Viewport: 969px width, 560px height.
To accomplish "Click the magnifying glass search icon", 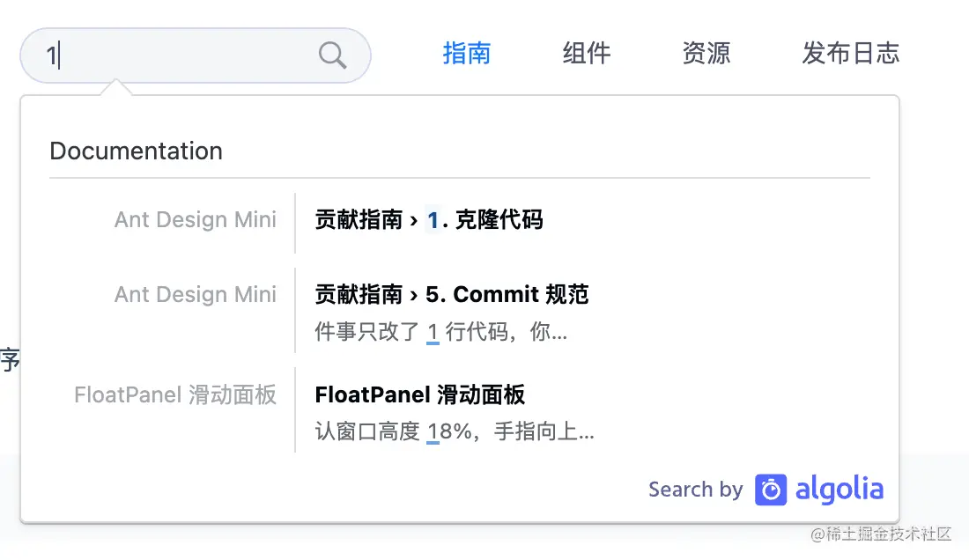I will [332, 55].
